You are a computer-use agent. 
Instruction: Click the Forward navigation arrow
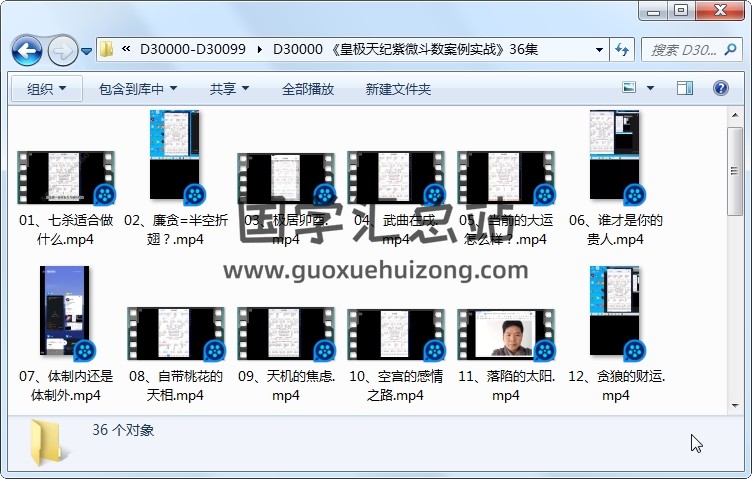pos(62,50)
